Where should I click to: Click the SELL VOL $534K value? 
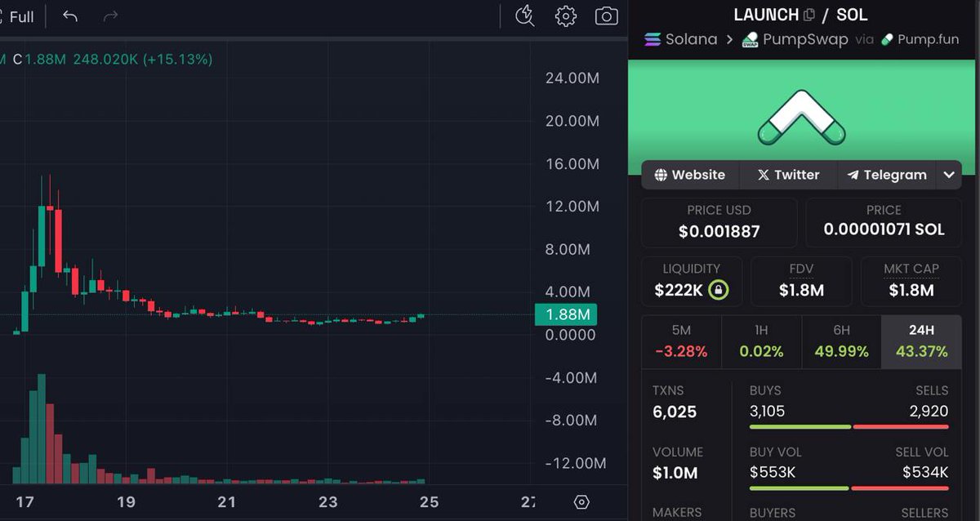(925, 472)
